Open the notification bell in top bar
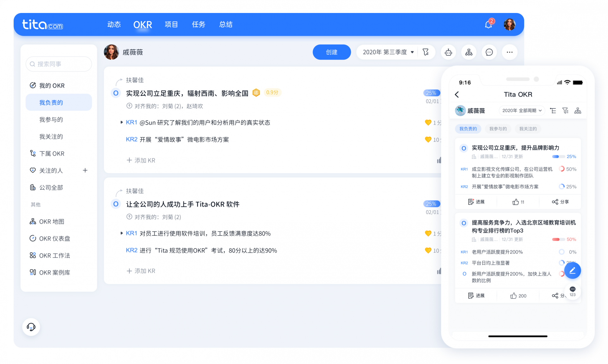This screenshot has height=364, width=608. (x=489, y=24)
